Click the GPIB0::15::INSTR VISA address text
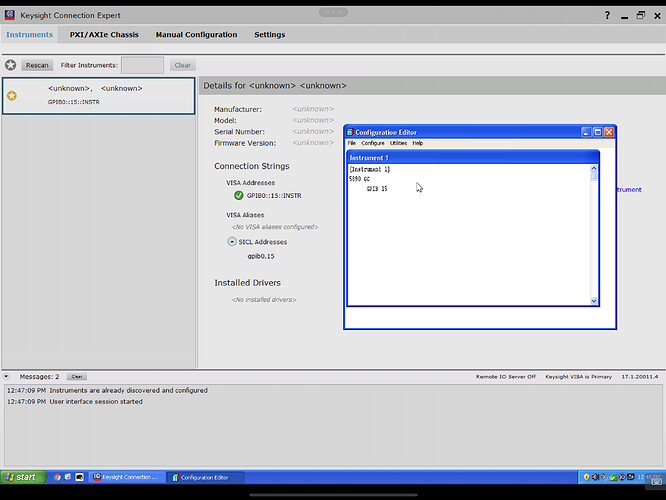The width and height of the screenshot is (666, 500). click(274, 195)
